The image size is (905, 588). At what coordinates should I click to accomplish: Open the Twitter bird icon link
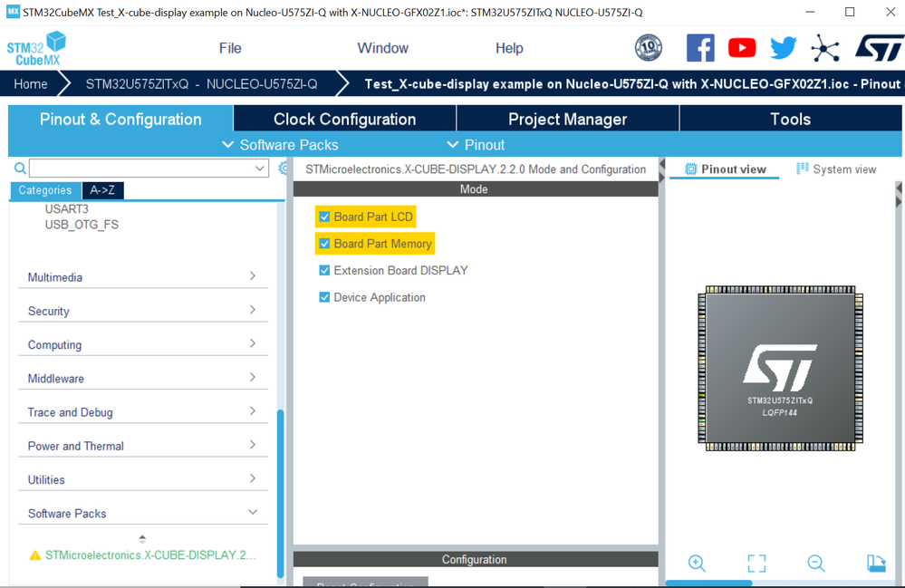[x=784, y=48]
